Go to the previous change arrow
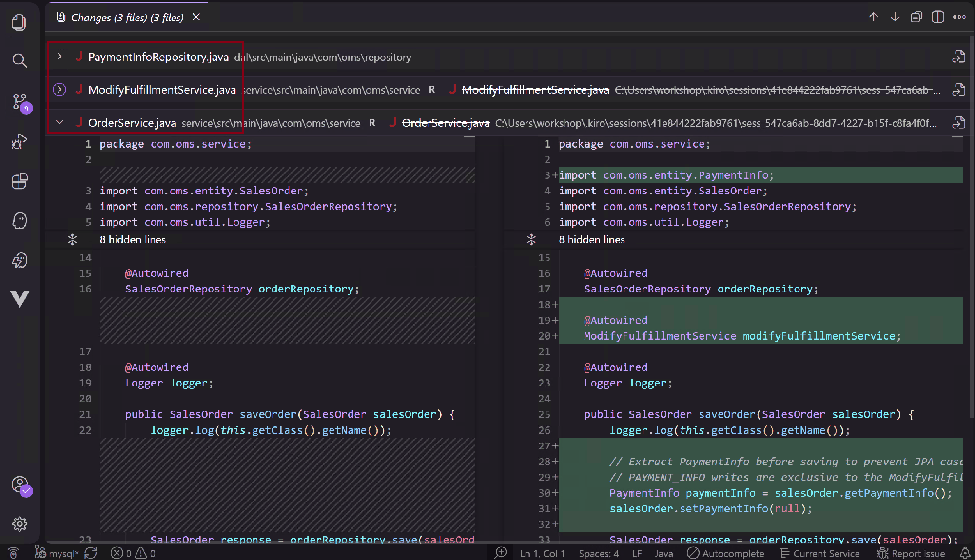 pos(874,17)
